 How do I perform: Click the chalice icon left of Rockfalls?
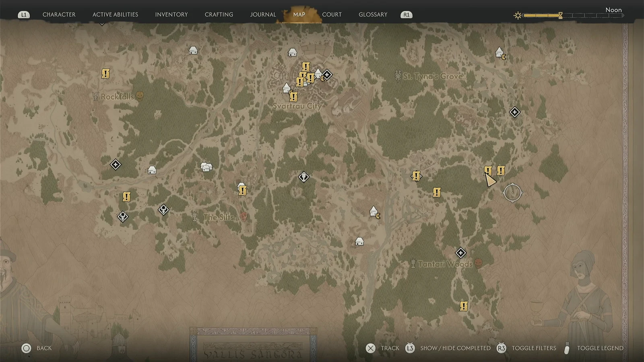95,96
